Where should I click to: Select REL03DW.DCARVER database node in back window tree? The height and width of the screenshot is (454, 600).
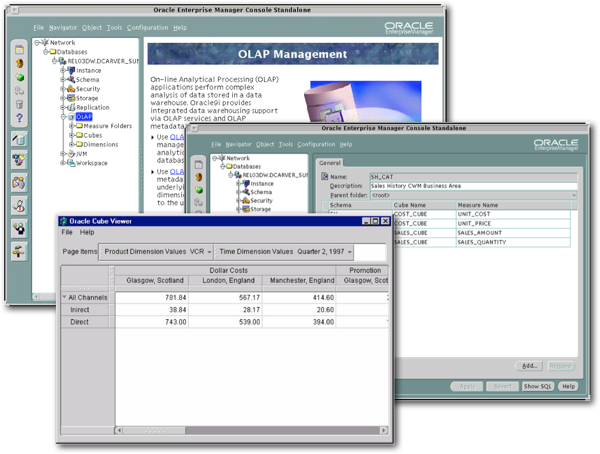pyautogui.click(x=103, y=61)
